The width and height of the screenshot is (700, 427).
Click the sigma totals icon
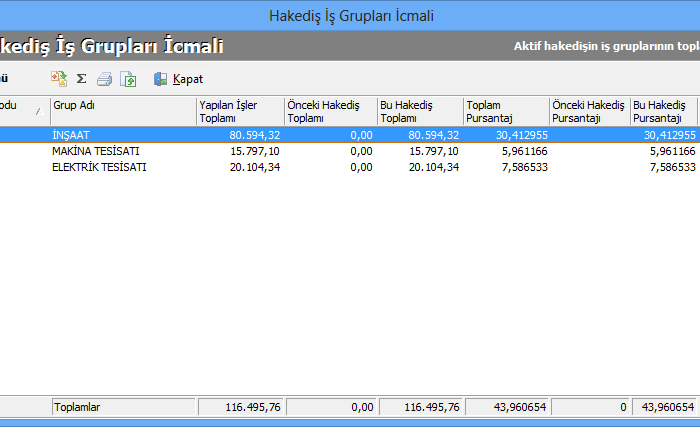82,78
